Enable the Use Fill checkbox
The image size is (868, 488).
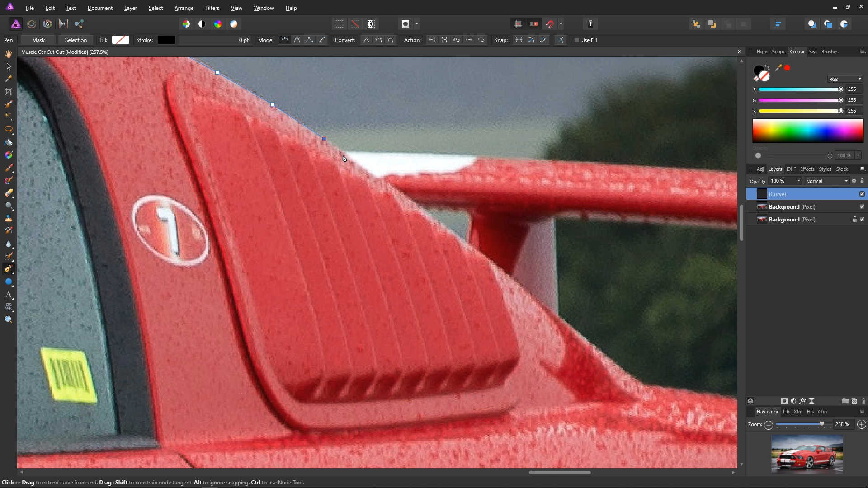coord(577,40)
